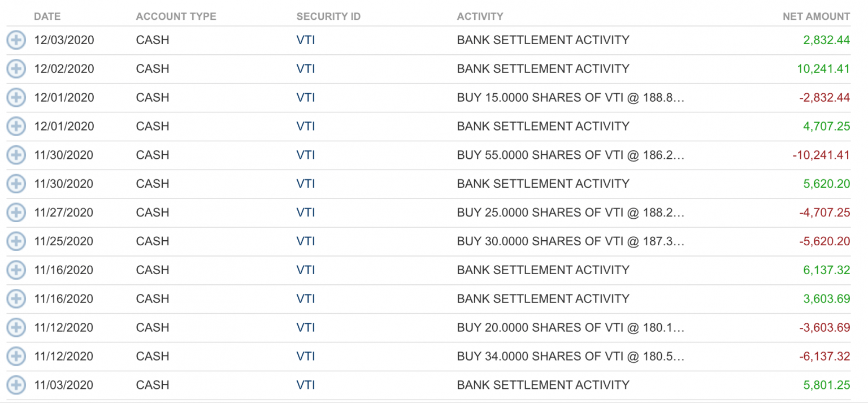Open VTI link on the 12/03/2020 row
Image resolution: width=868 pixels, height=403 pixels.
pos(306,40)
